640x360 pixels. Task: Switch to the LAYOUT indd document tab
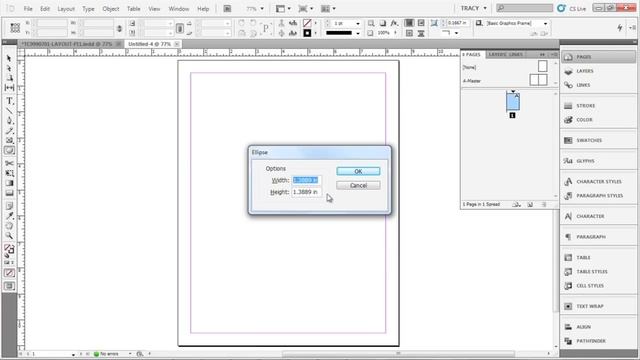click(66, 44)
